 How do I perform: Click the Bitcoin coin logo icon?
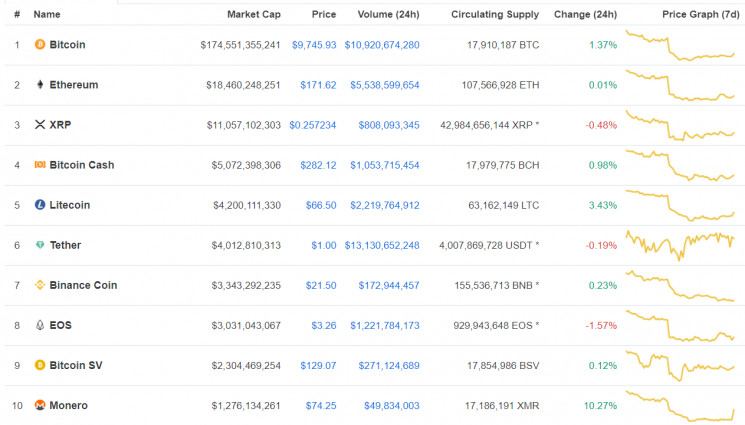40,45
